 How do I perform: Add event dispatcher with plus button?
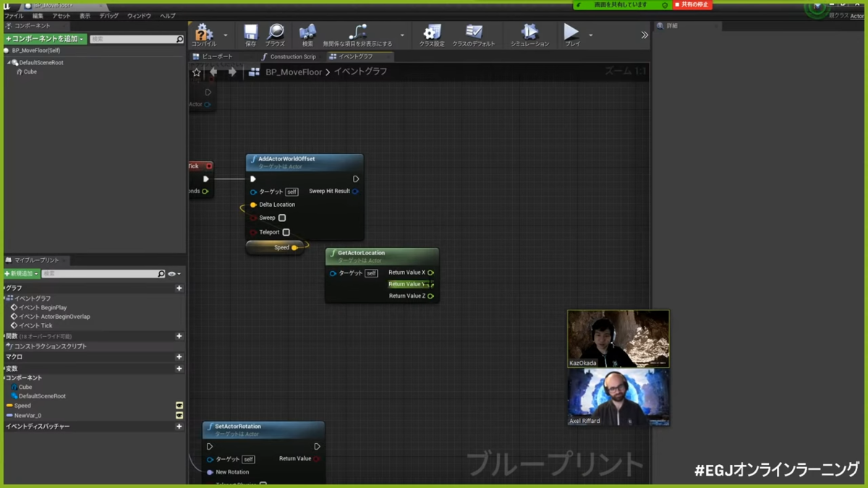pos(179,427)
